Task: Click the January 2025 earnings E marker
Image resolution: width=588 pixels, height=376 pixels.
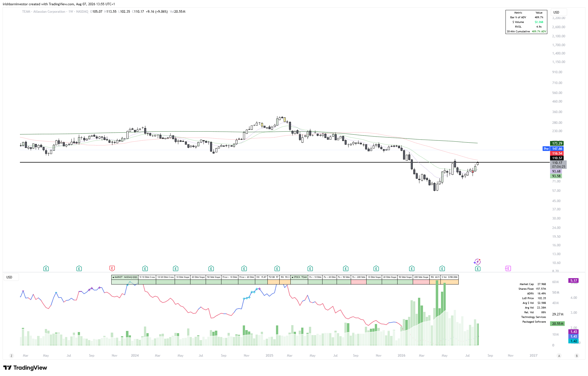Action: (x=277, y=268)
